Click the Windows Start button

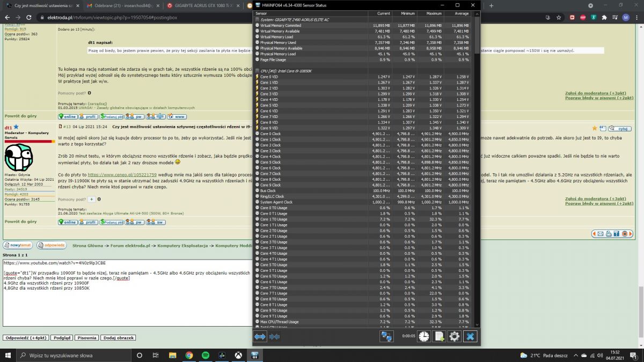[8, 355]
